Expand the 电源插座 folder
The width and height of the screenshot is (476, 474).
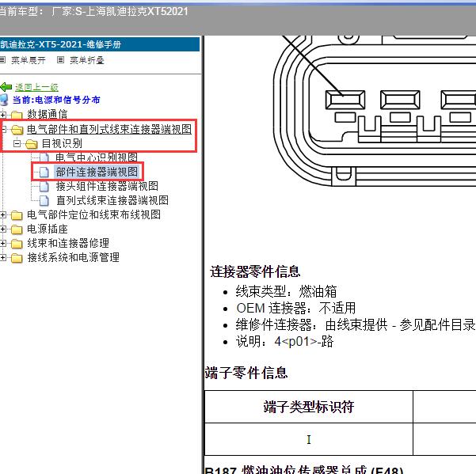coord(2,229)
